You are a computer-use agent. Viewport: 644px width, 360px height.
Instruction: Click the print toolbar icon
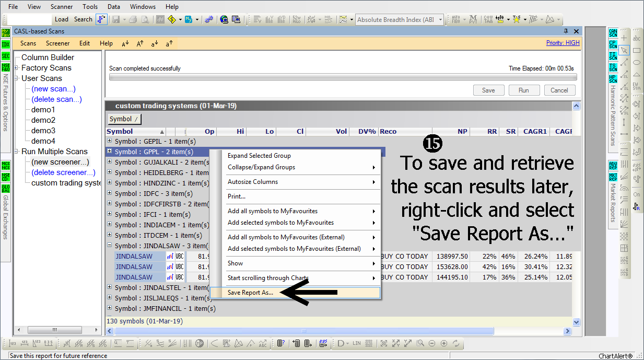coord(133,19)
